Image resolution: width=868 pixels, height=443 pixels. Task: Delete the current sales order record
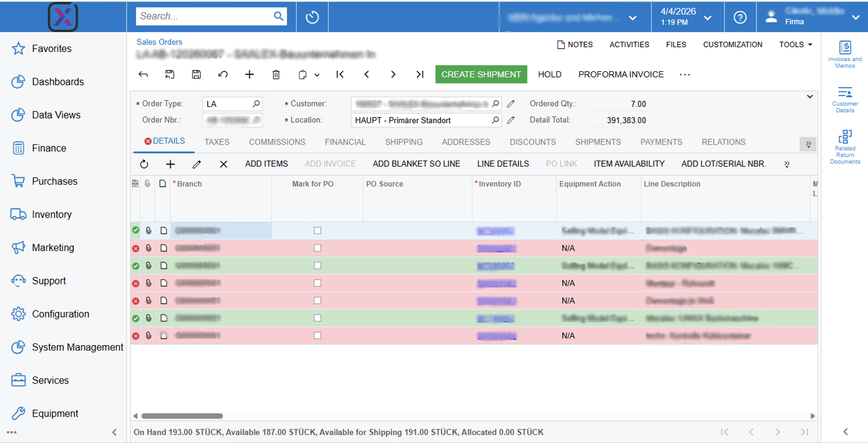276,75
